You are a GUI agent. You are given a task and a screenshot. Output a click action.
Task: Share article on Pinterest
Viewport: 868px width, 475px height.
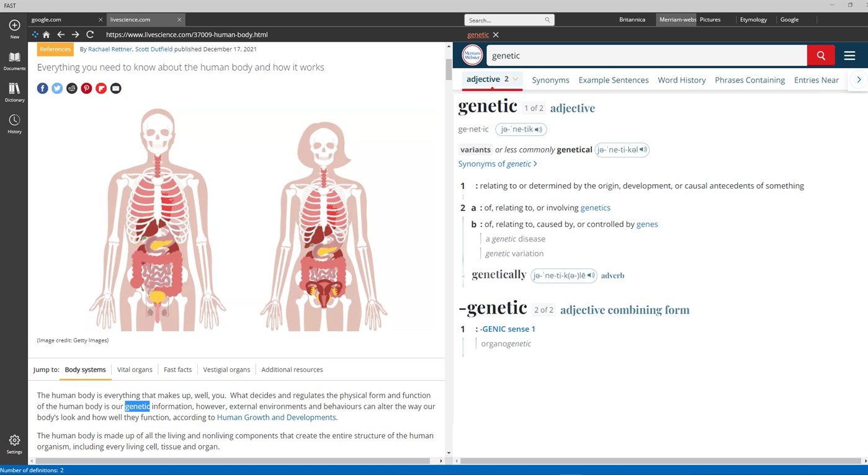(86, 89)
